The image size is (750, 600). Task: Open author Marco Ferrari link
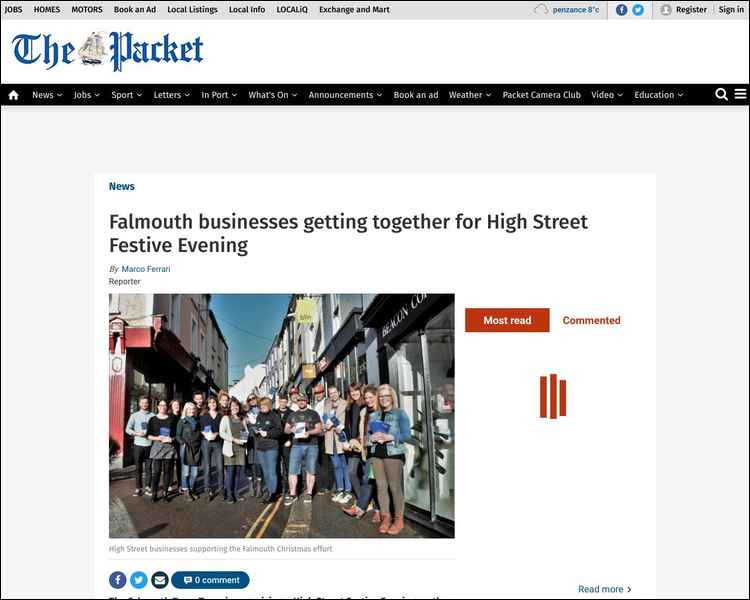(x=146, y=269)
